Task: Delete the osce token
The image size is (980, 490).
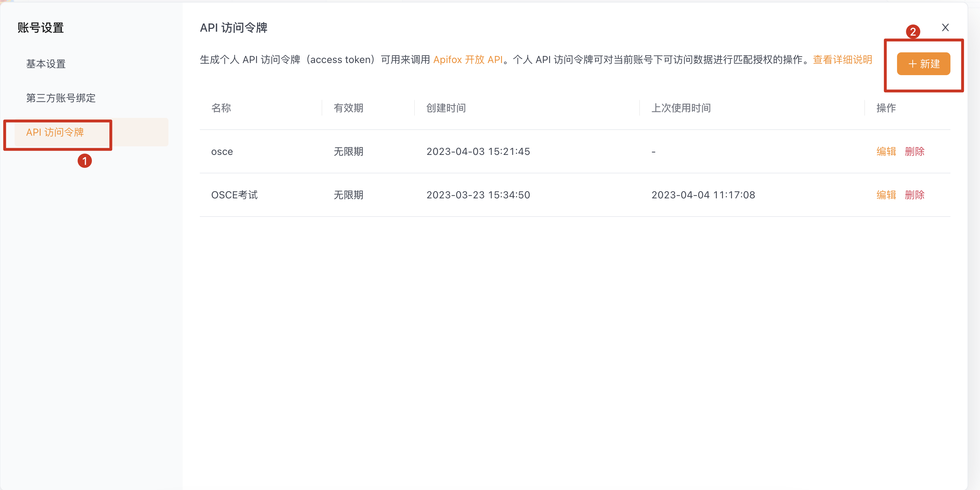Action: (x=914, y=151)
